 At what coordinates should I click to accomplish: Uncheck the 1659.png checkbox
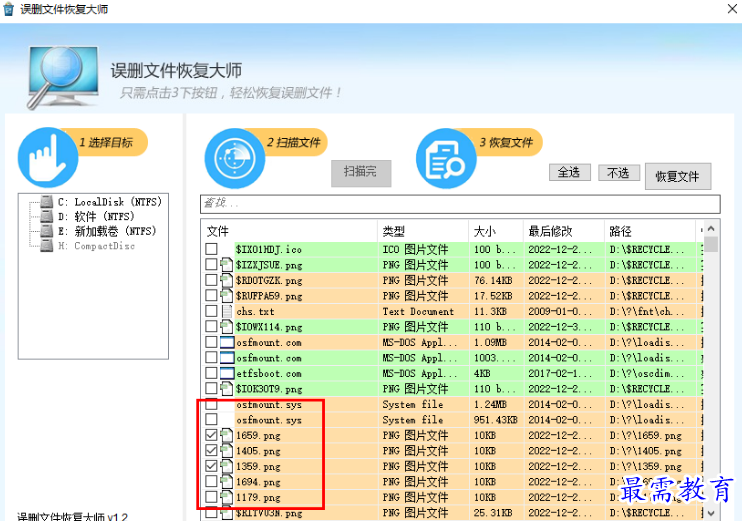click(x=212, y=435)
